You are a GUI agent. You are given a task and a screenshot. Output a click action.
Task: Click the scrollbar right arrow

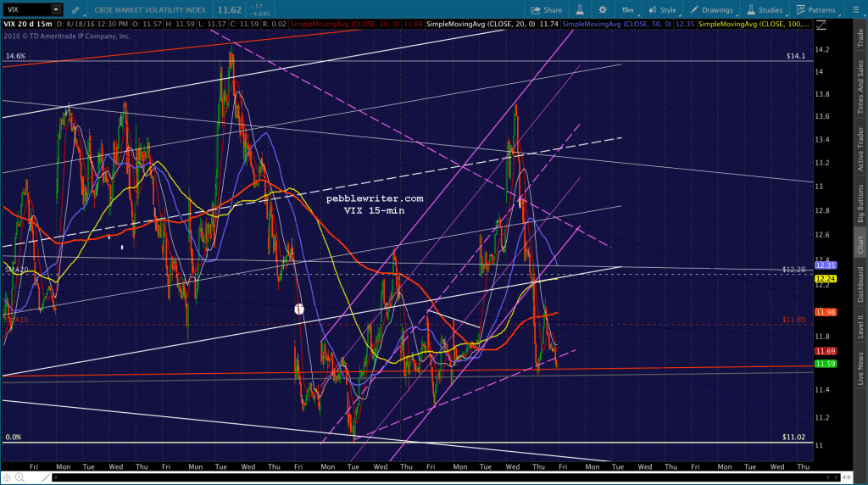click(837, 477)
